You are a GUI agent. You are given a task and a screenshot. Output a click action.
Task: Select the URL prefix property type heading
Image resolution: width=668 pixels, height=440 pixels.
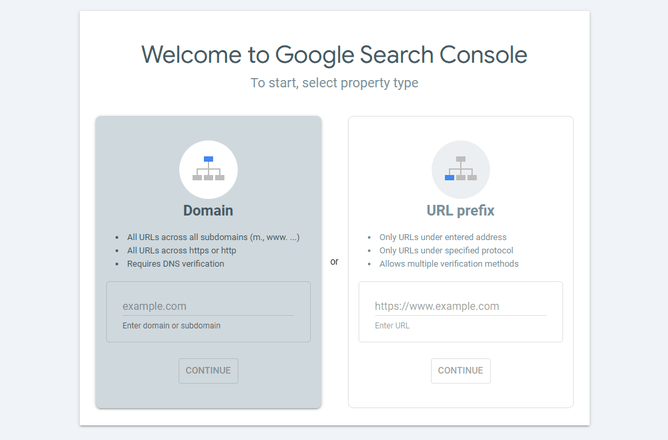(460, 211)
